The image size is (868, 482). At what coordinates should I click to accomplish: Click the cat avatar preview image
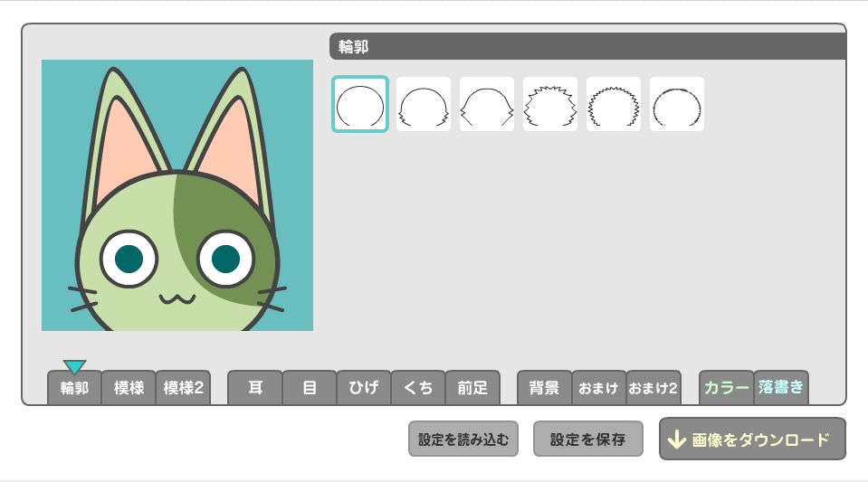pyautogui.click(x=177, y=195)
